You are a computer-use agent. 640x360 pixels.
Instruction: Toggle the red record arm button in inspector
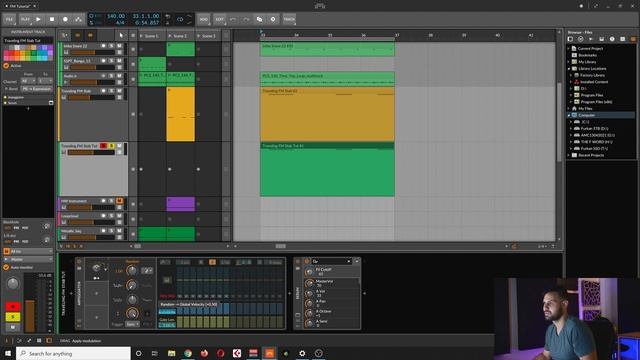point(13,306)
